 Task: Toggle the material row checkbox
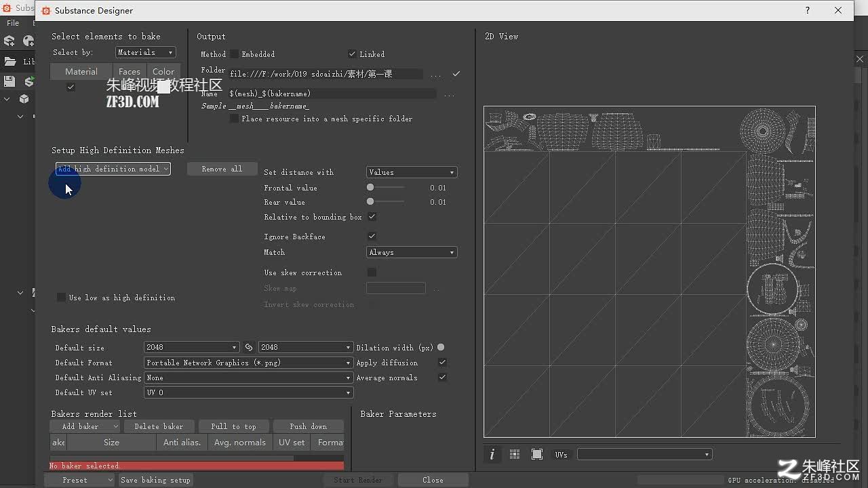point(71,87)
